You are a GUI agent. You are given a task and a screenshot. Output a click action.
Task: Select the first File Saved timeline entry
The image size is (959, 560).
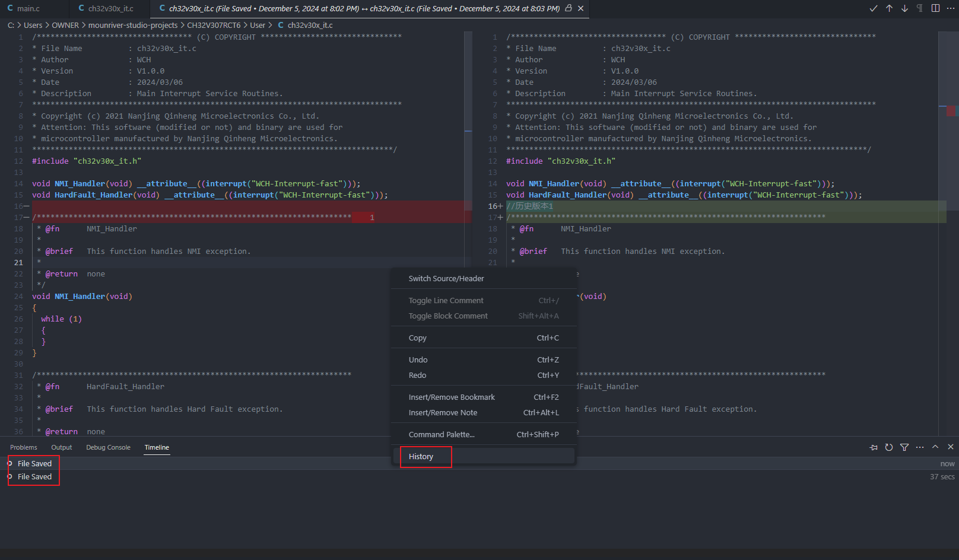[34, 463]
